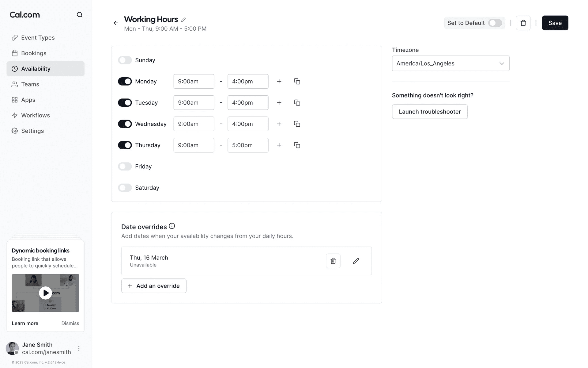Edit the Thu, 16 March override
Image resolution: width=588 pixels, height=368 pixels.
356,261
